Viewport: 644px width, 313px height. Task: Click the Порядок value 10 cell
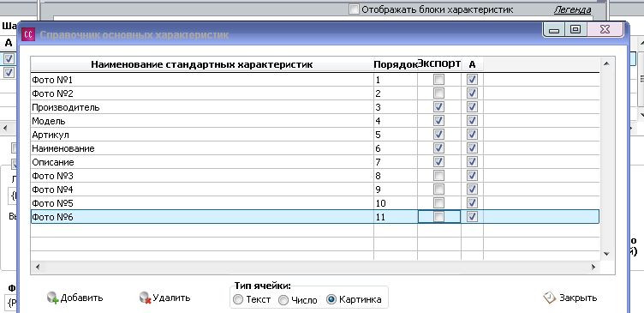[396, 202]
